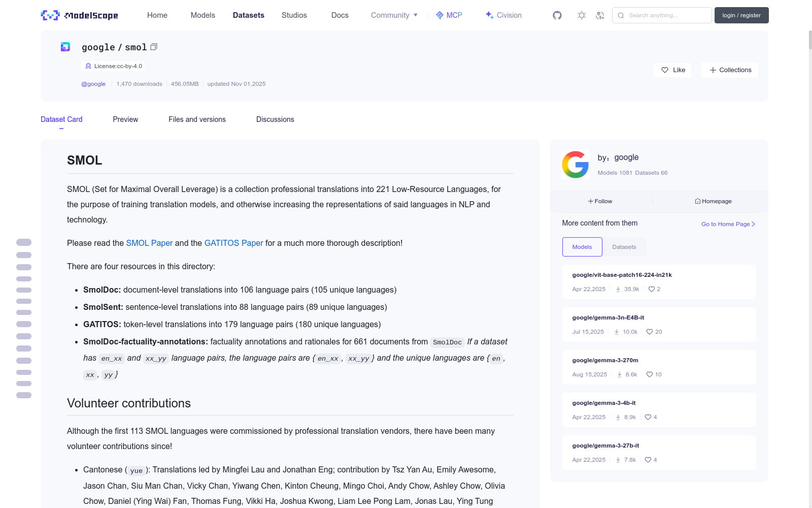Copy the dataset name google/smol

(x=154, y=47)
